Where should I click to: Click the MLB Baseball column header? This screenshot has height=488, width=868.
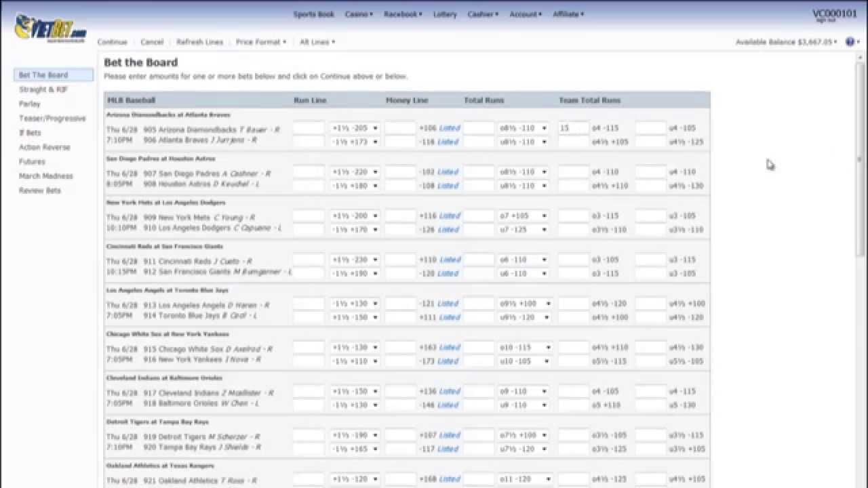point(132,100)
